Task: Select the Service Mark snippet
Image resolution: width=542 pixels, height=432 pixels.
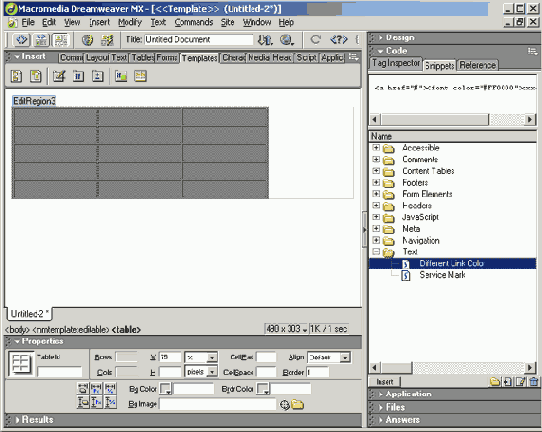Action: [x=442, y=275]
